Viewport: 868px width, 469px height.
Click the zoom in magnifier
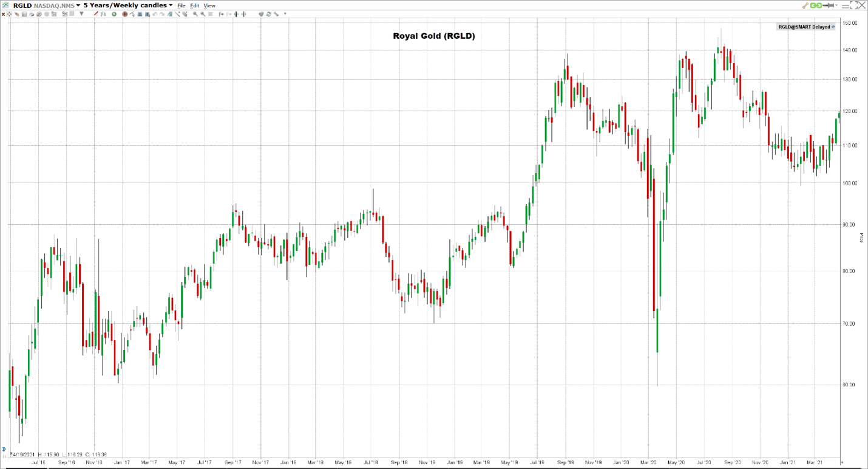pos(195,14)
